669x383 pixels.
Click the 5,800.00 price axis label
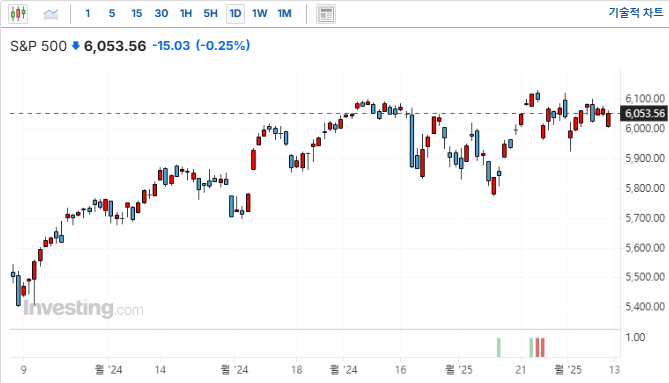tap(645, 188)
